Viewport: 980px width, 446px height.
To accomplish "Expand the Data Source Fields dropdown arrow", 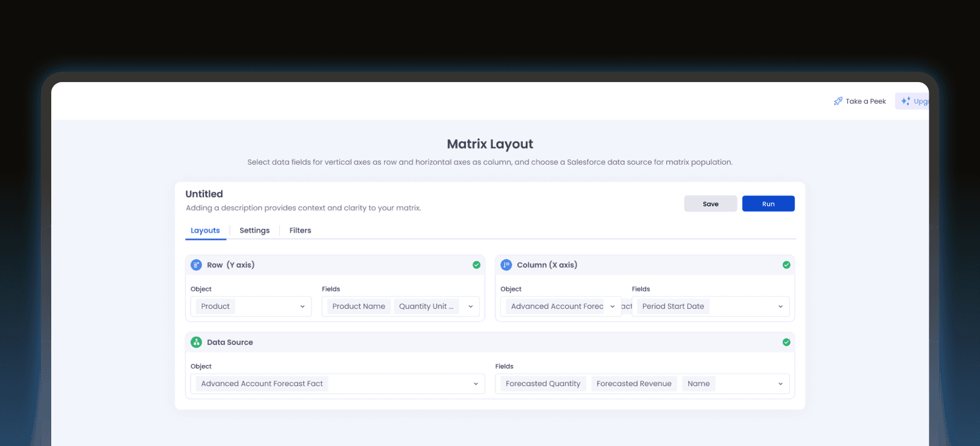I will 780,384.
